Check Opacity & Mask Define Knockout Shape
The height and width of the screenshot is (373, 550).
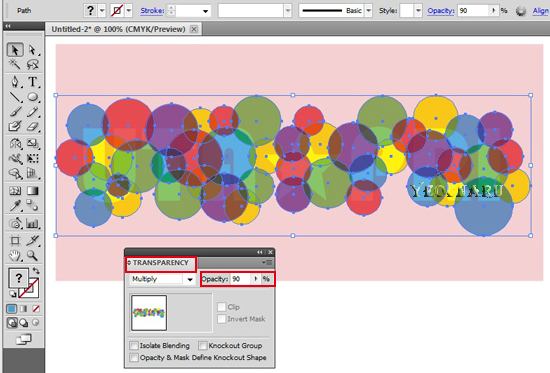(x=134, y=358)
